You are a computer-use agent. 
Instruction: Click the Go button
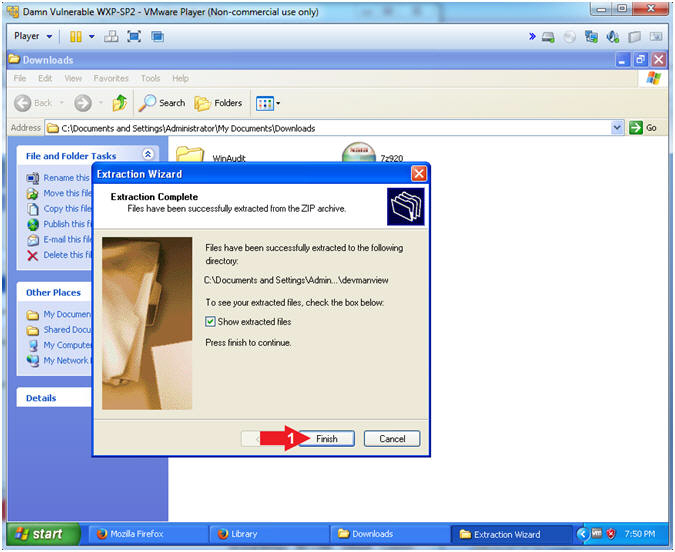643,128
